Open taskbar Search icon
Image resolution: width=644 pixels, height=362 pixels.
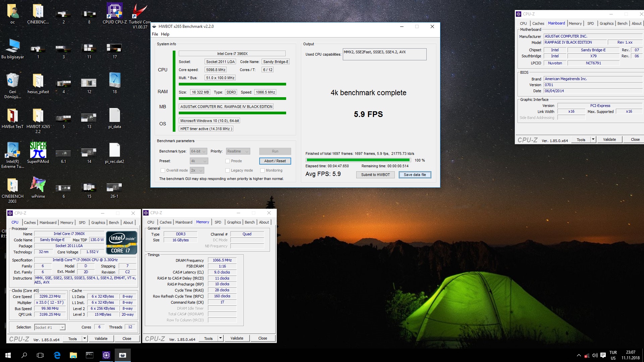click(24, 355)
